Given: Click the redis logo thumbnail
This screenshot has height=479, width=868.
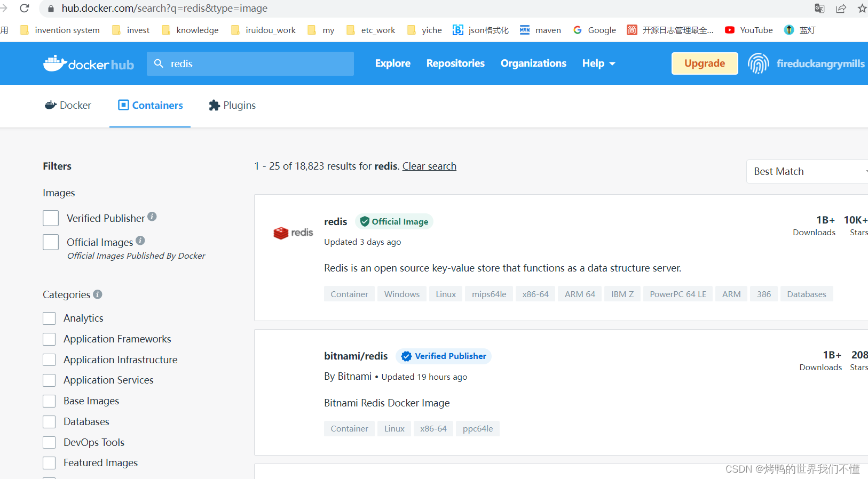Looking at the screenshot, I should (293, 233).
